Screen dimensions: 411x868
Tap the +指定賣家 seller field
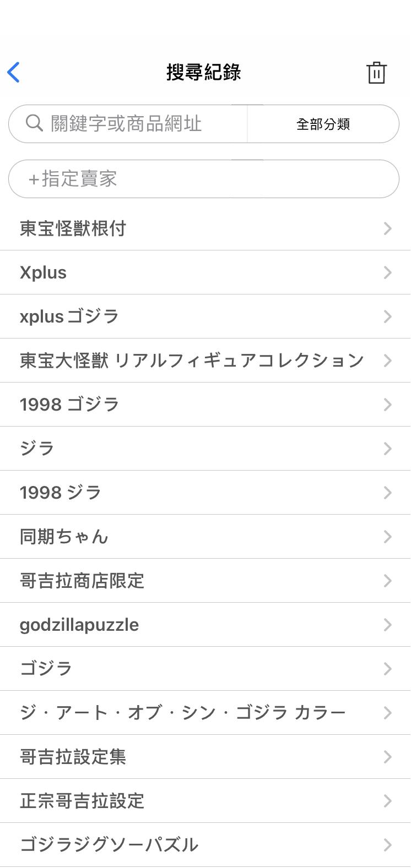click(204, 179)
